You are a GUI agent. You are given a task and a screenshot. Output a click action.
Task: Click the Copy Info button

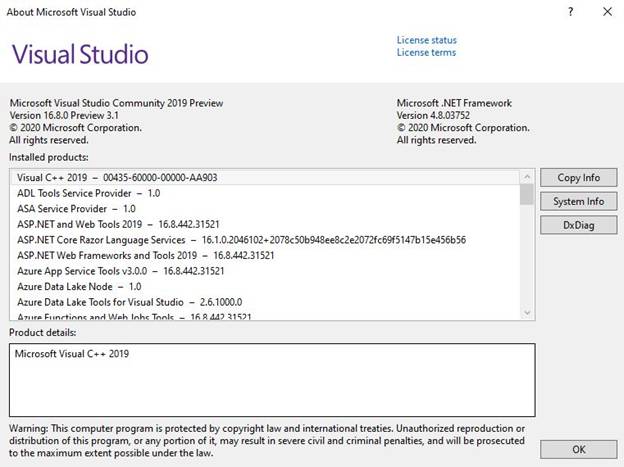tap(579, 178)
